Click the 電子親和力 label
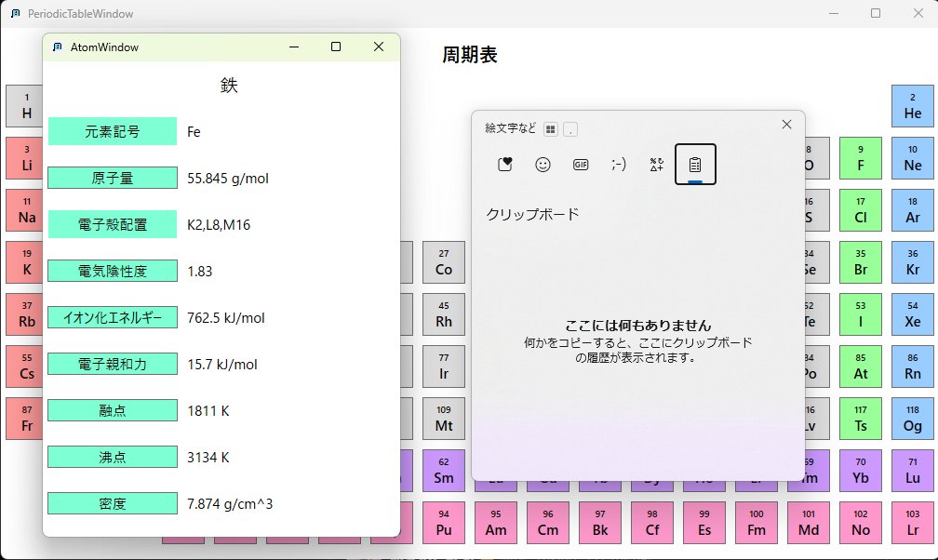This screenshot has width=938, height=560. (x=113, y=364)
